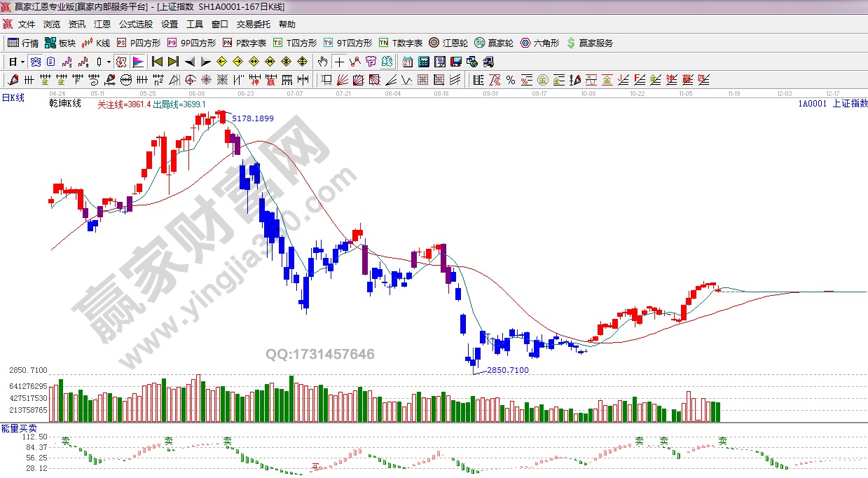The width and height of the screenshot is (868, 478).
Task: Open the 交易委托 menu
Action: [x=253, y=24]
